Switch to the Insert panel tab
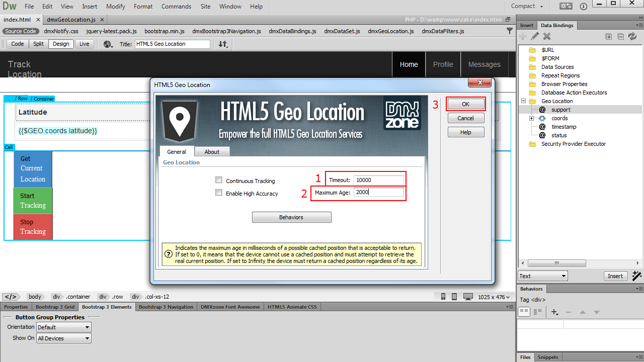 [x=527, y=25]
